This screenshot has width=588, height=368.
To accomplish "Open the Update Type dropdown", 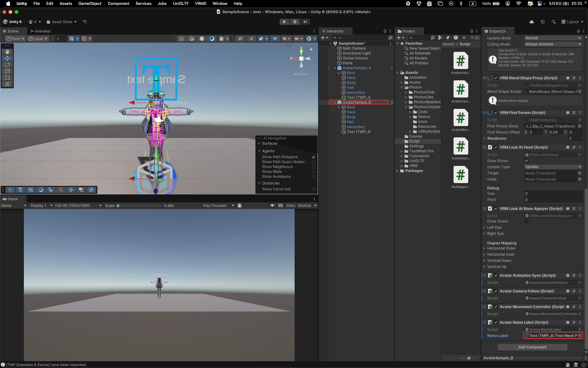I will (553, 167).
